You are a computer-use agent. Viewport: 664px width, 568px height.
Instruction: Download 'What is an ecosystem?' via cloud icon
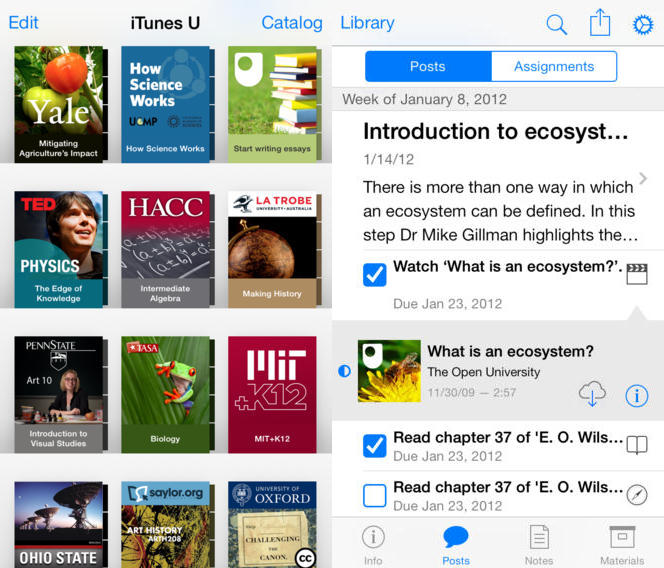tap(592, 394)
